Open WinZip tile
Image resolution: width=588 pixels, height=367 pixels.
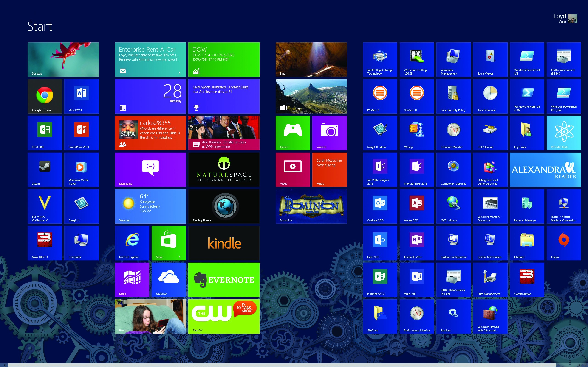click(417, 133)
